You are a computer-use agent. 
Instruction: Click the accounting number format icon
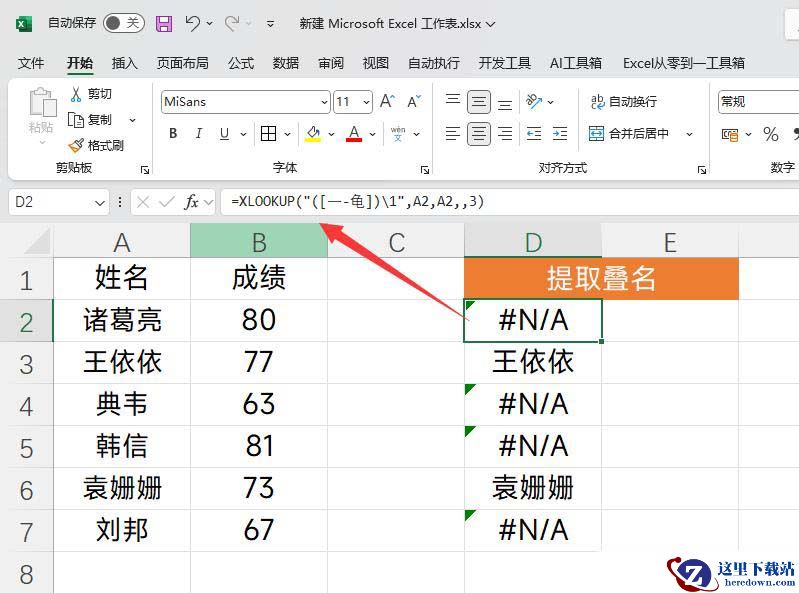click(730, 134)
